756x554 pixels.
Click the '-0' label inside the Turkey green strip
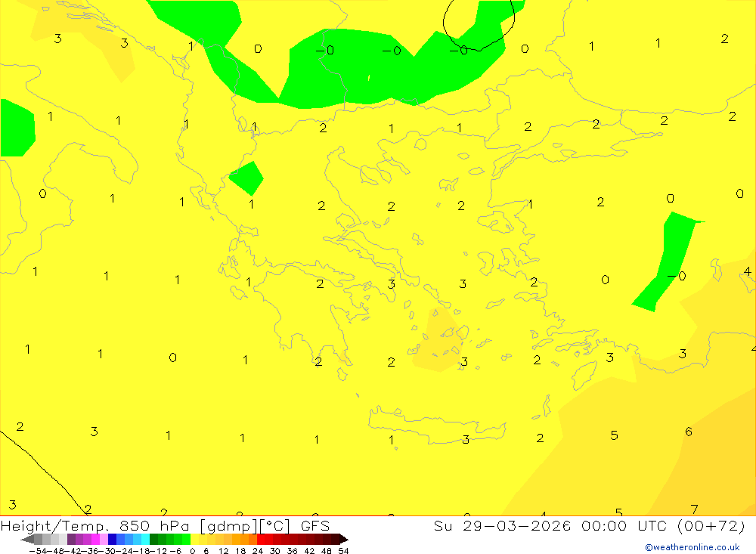point(677,277)
